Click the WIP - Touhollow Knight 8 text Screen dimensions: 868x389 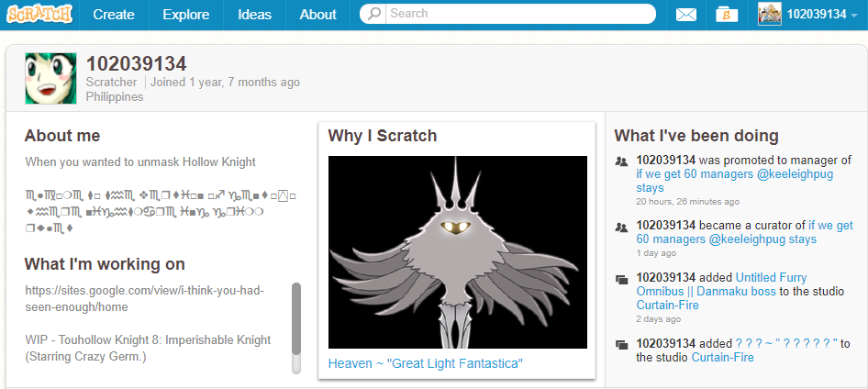pyautogui.click(x=148, y=348)
